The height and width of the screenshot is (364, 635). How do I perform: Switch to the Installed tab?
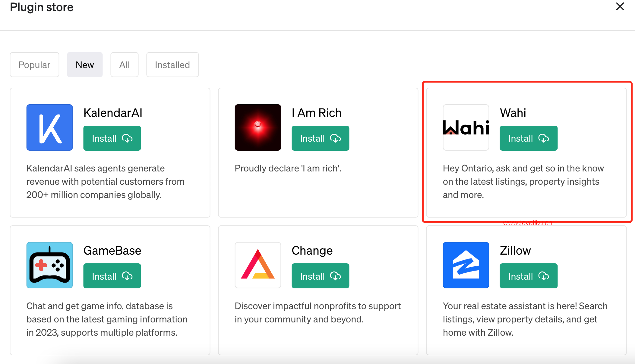[x=172, y=64]
